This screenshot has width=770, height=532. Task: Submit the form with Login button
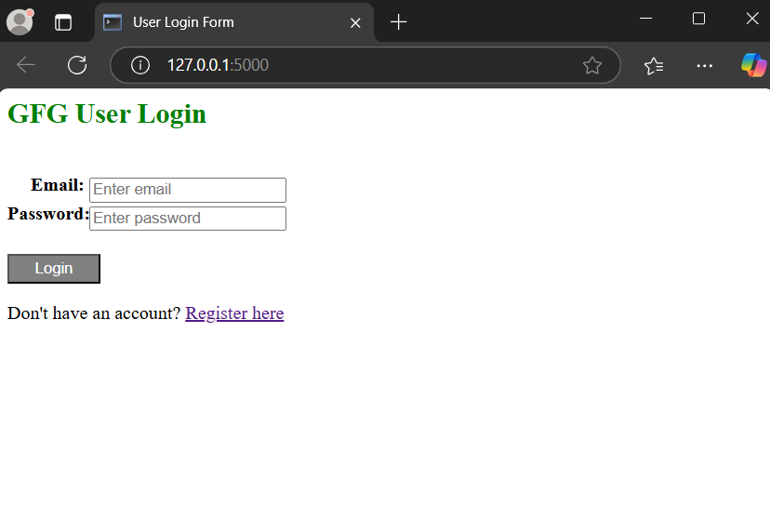pos(54,269)
